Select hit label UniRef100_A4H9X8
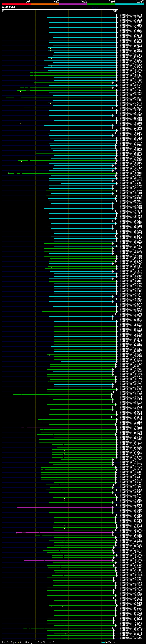146x644 pixels. pyautogui.click(x=131, y=427)
